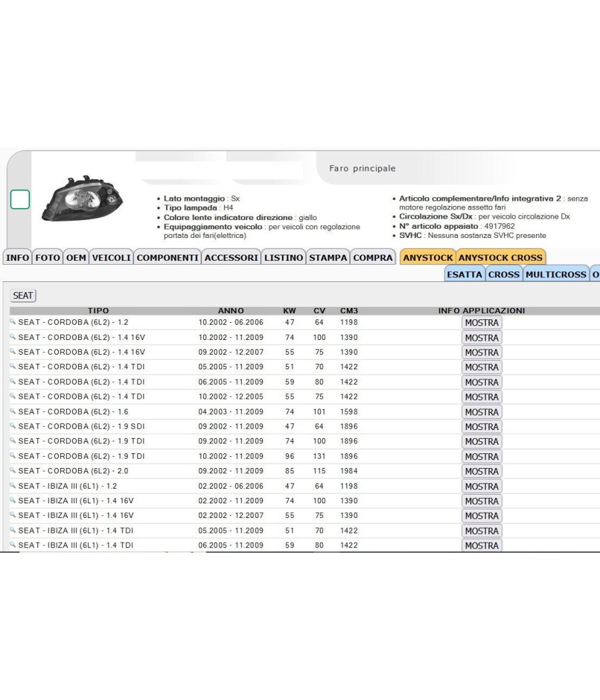Image resolution: width=600 pixels, height=700 pixels.
Task: Click MOSTRA for Cordoba 1.4 TDI 51 kW
Action: coord(482,367)
